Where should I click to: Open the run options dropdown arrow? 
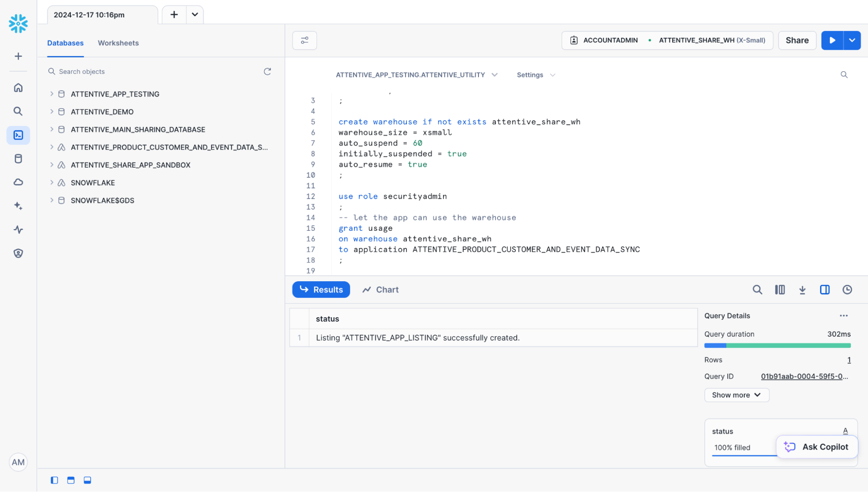pos(852,40)
